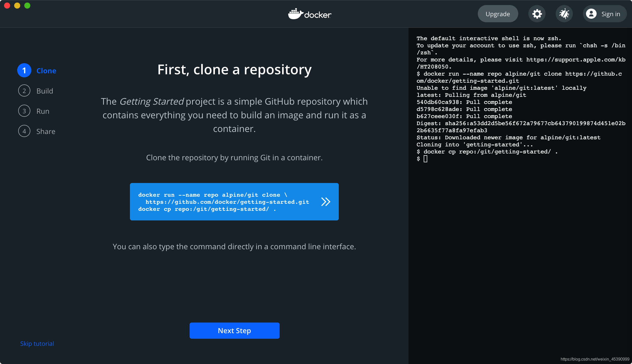Click the terminal prompt cursor
Image resolution: width=632 pixels, height=364 pixels.
pyautogui.click(x=425, y=159)
